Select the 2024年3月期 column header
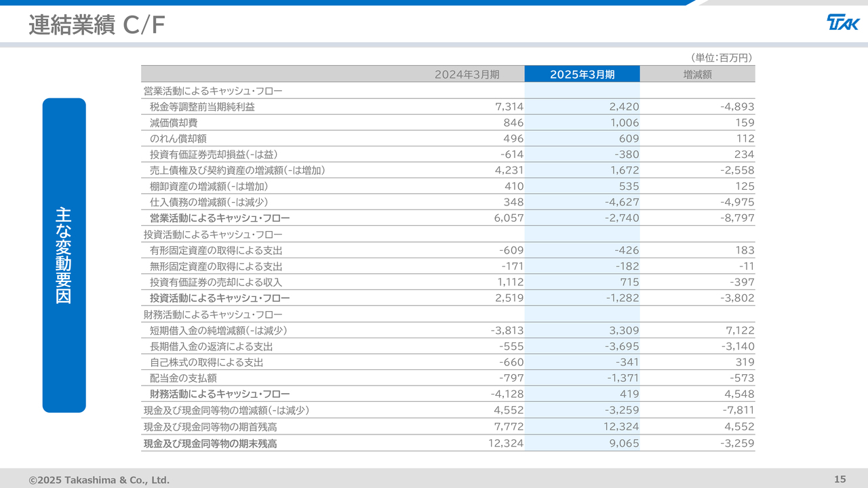 467,75
